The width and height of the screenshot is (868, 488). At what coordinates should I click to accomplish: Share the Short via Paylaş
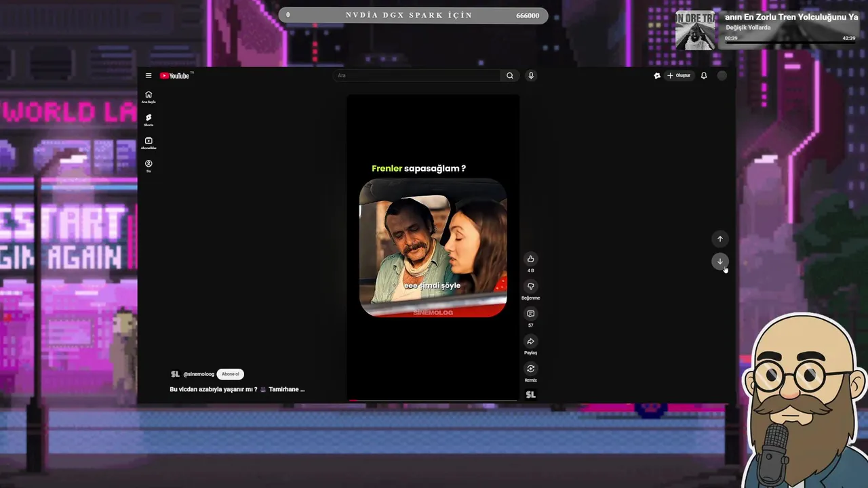tap(530, 341)
